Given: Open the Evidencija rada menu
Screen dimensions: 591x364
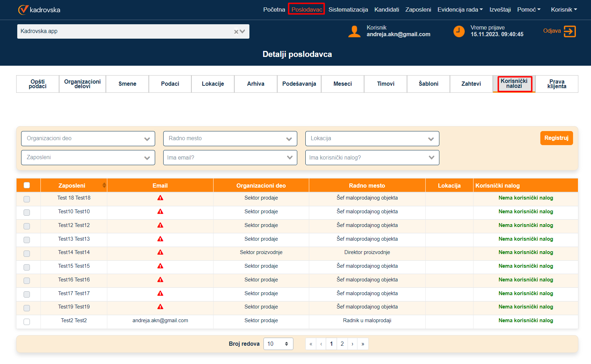Looking at the screenshot, I should click(x=460, y=10).
